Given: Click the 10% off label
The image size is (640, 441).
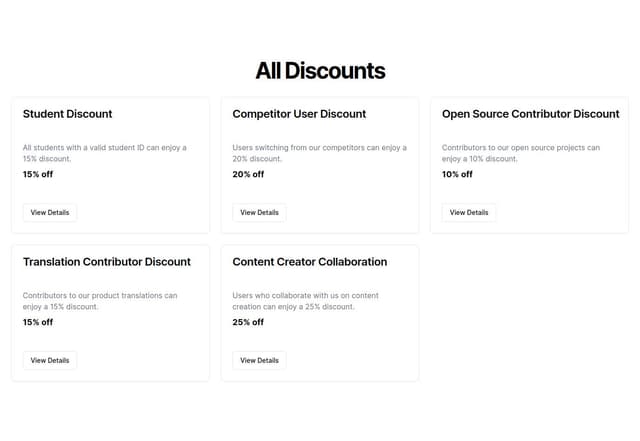Looking at the screenshot, I should [457, 174].
